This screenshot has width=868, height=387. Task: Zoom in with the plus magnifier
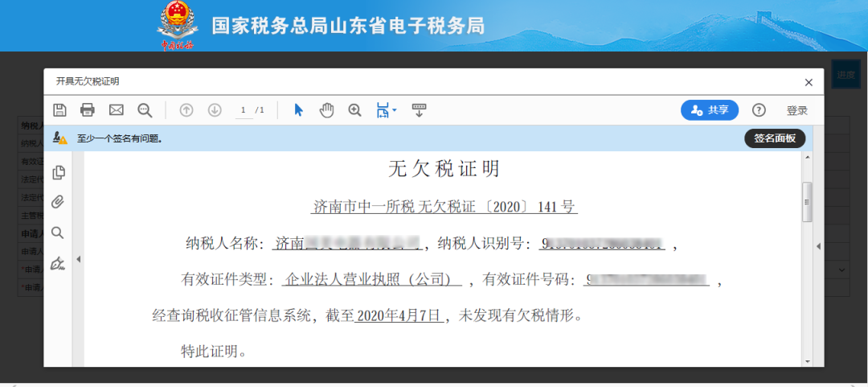pyautogui.click(x=355, y=109)
